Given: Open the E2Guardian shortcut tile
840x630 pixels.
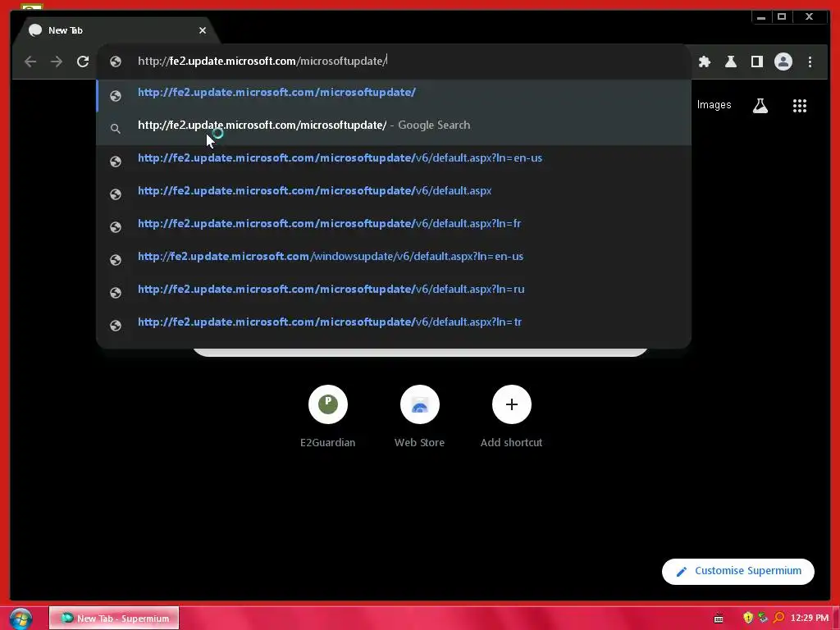Looking at the screenshot, I should pyautogui.click(x=328, y=416).
